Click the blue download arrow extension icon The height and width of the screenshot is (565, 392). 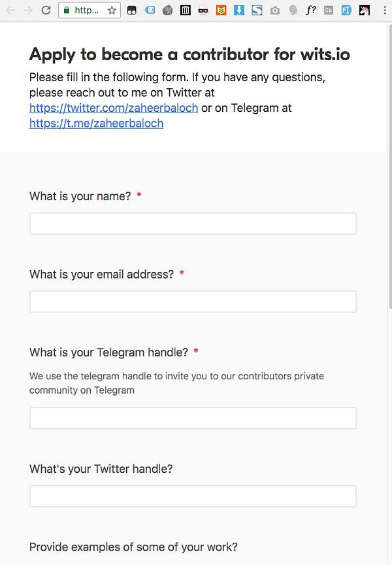239,10
